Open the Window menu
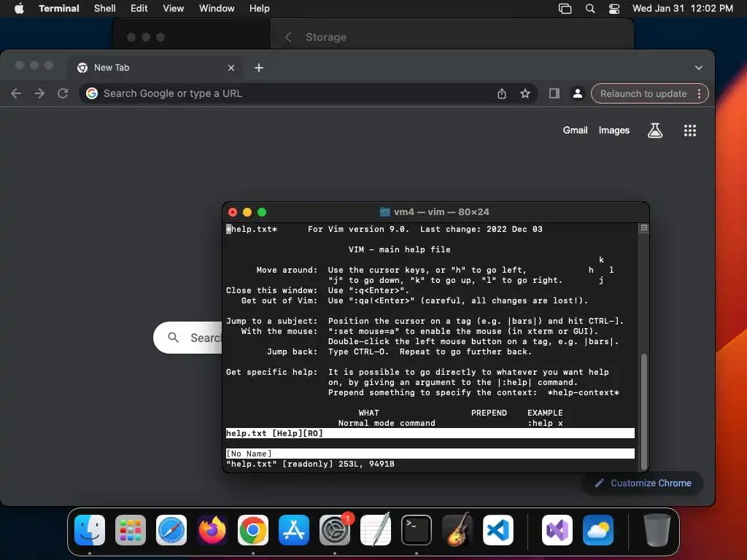 click(217, 9)
